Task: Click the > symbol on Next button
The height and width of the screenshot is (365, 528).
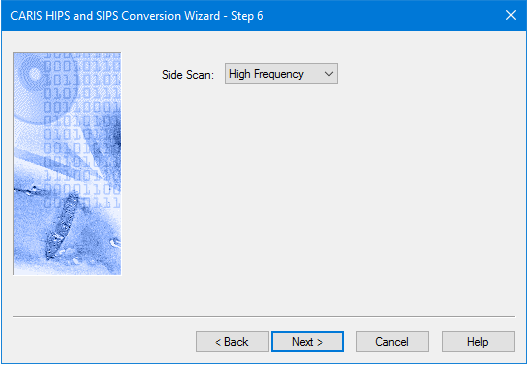Action: pyautogui.click(x=320, y=342)
